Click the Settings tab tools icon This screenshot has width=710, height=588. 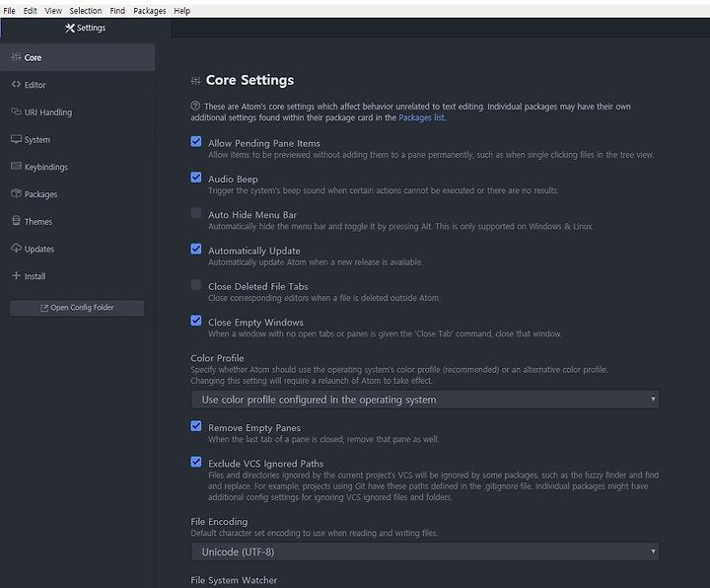point(70,28)
